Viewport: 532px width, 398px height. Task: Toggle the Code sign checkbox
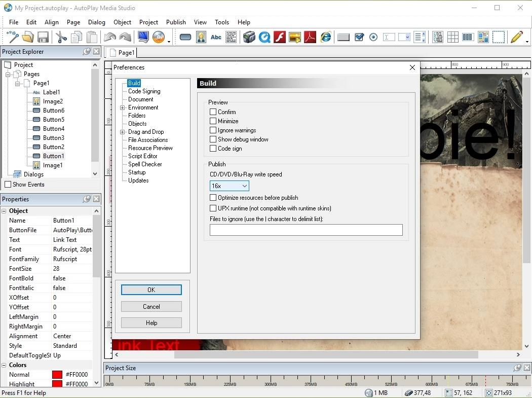[213, 149]
